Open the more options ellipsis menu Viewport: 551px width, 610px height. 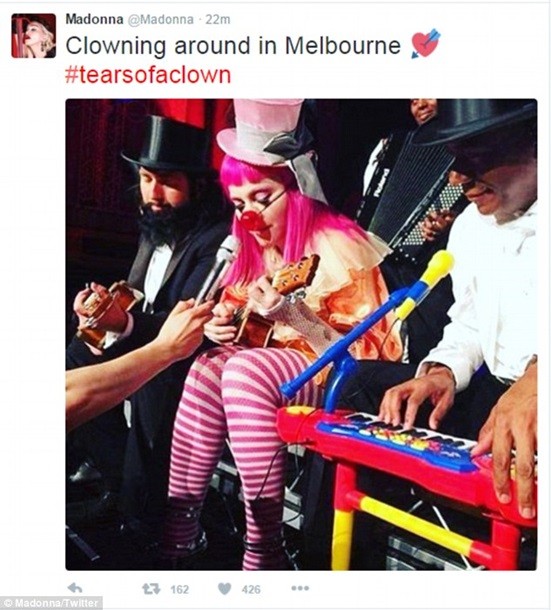(300, 588)
